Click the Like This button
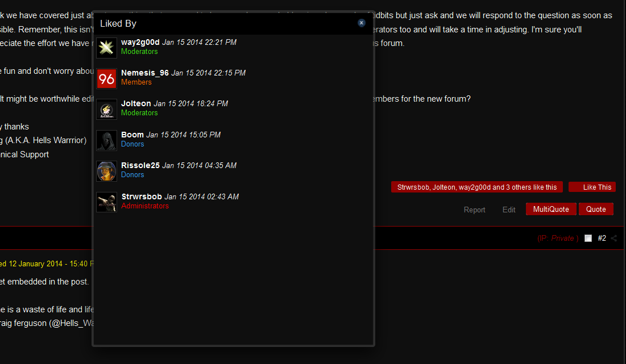626x364 pixels. tap(592, 187)
